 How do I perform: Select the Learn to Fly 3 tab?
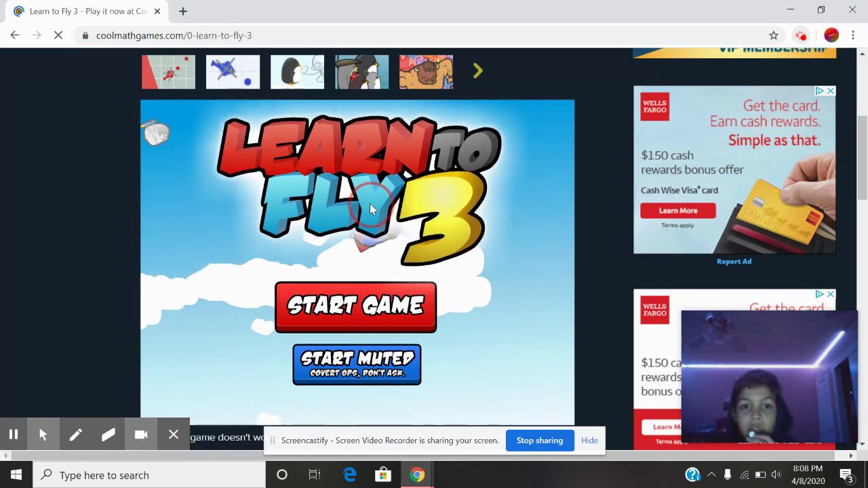(x=88, y=12)
